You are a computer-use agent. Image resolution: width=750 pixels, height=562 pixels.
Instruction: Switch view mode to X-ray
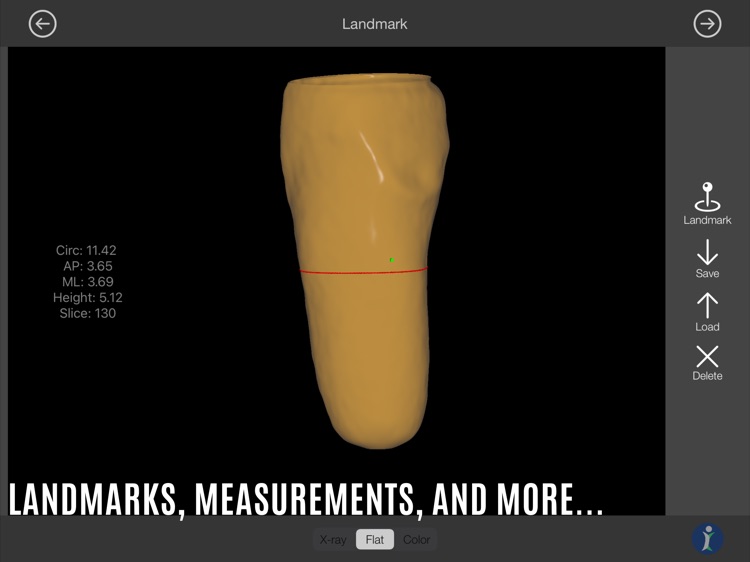coord(333,540)
